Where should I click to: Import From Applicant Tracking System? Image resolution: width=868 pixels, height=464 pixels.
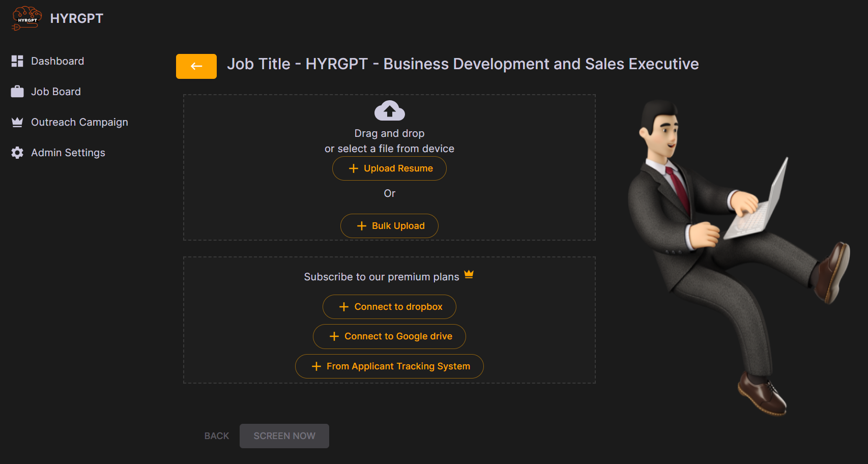[389, 366]
